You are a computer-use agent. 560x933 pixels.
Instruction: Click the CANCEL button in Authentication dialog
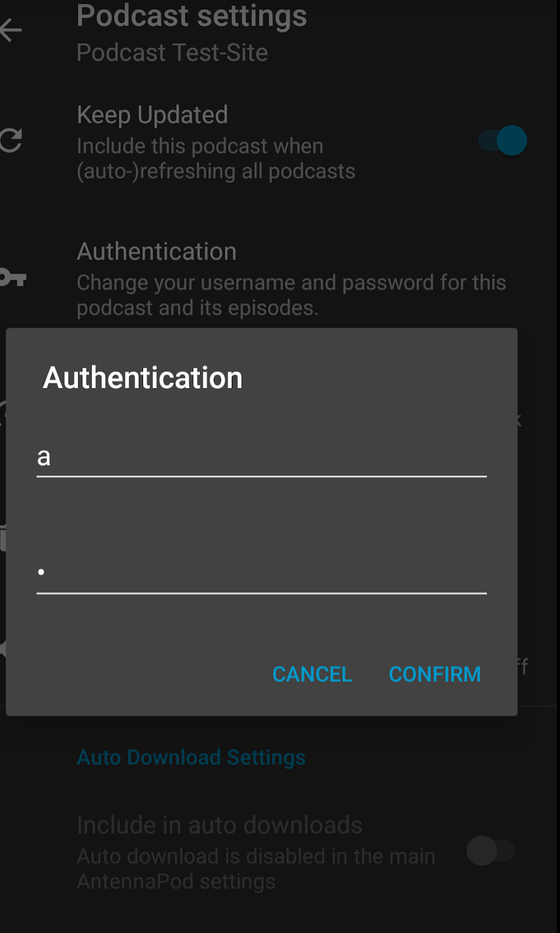(312, 674)
